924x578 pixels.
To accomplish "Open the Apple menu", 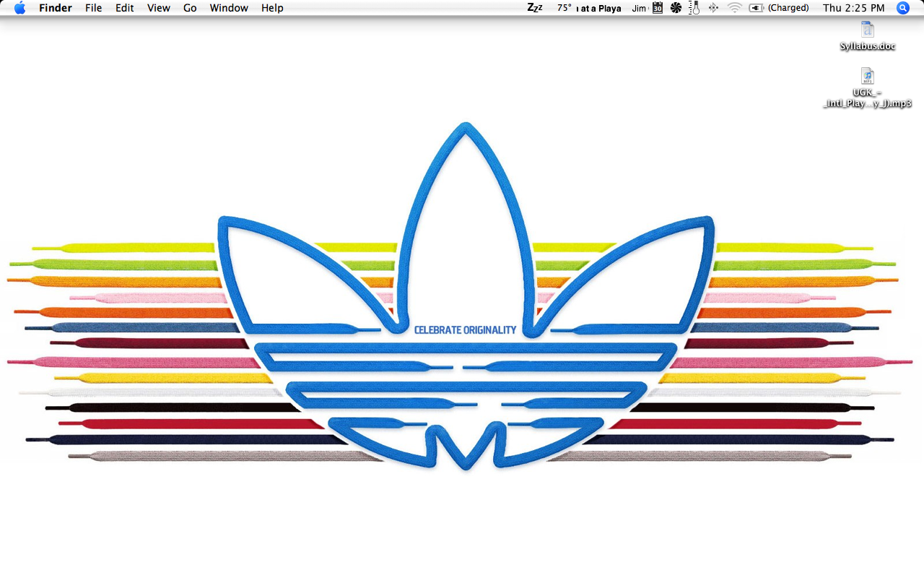I will 19,8.
